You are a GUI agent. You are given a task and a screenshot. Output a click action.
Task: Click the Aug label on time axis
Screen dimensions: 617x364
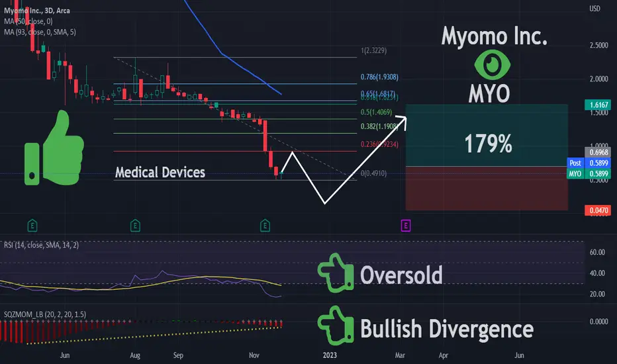click(135, 355)
